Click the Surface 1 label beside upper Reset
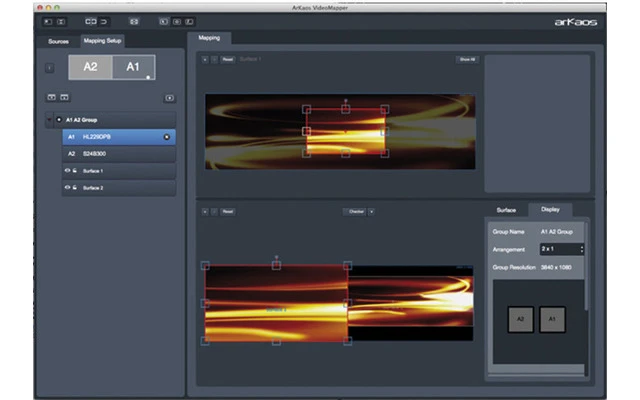 [250, 60]
